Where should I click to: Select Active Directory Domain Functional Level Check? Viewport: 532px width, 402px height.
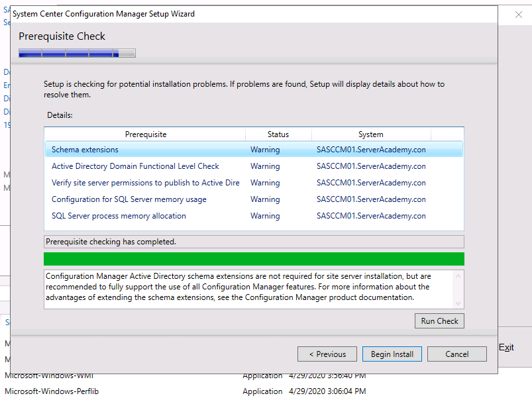click(x=254, y=166)
